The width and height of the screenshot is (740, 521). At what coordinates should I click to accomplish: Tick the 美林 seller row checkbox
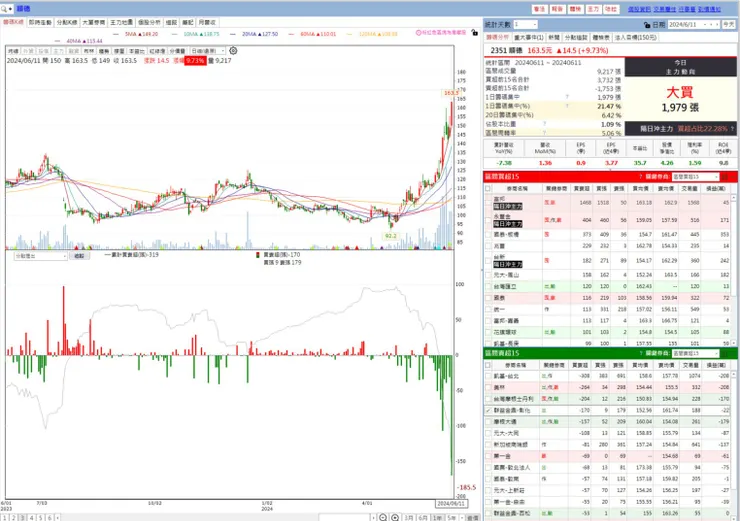[x=488, y=387]
